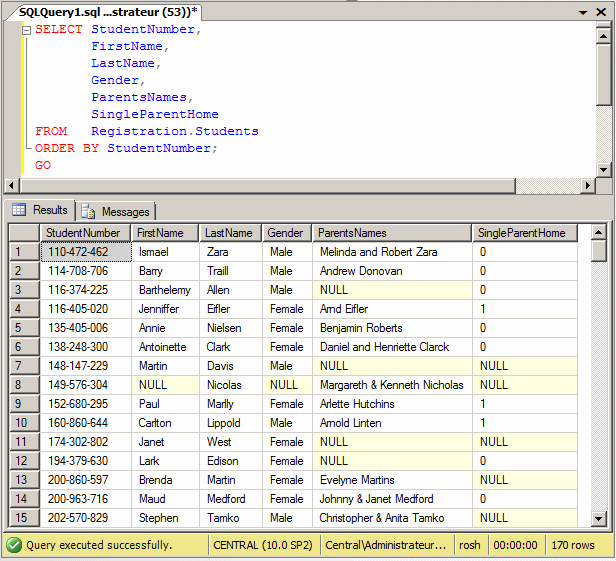Select the SQLQuery1.sql tab
Viewport: 616px width, 561px height.
108,12
